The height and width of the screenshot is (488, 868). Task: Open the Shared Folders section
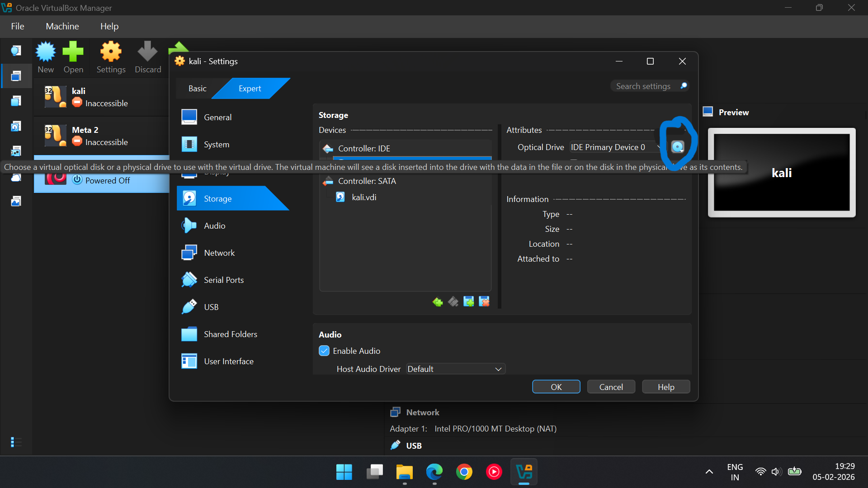pyautogui.click(x=230, y=334)
